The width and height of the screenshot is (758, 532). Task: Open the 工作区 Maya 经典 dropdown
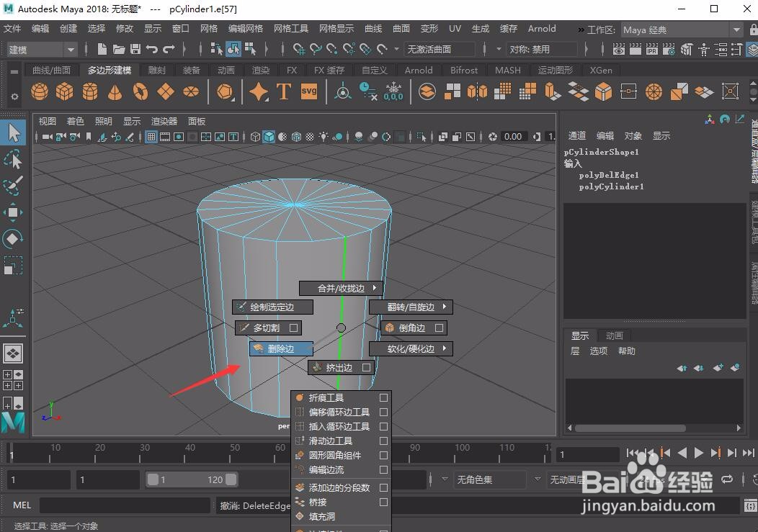pyautogui.click(x=682, y=30)
